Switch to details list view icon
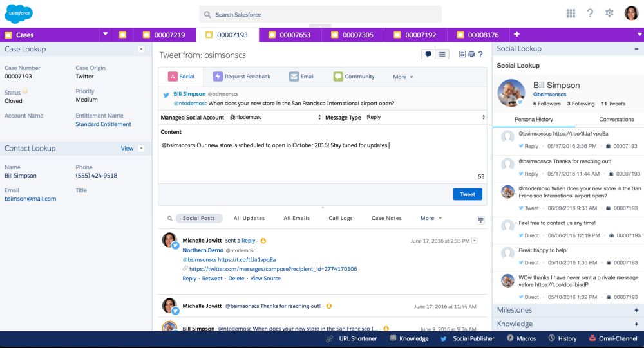This screenshot has height=348, width=644. [x=442, y=54]
